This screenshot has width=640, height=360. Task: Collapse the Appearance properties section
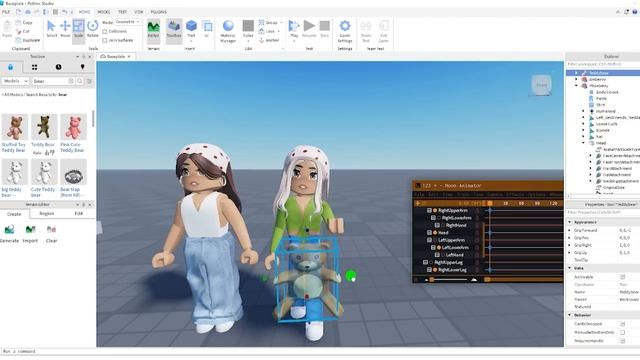click(570, 222)
